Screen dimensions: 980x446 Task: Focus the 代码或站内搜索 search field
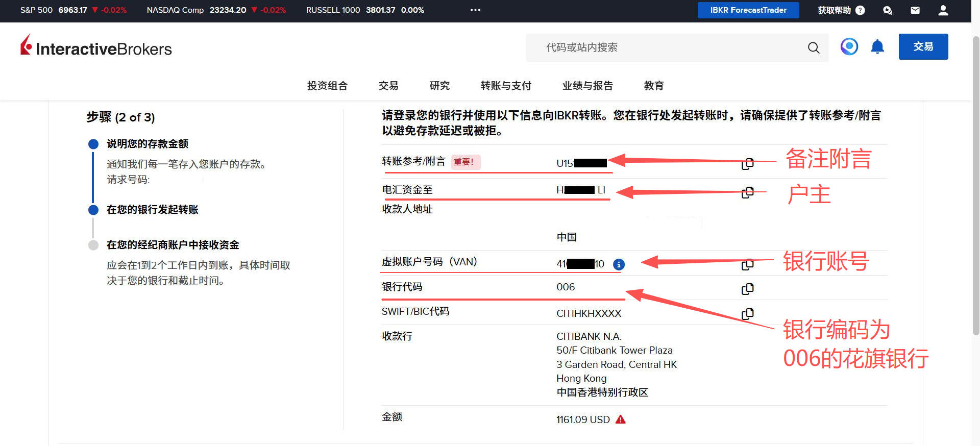point(664,48)
